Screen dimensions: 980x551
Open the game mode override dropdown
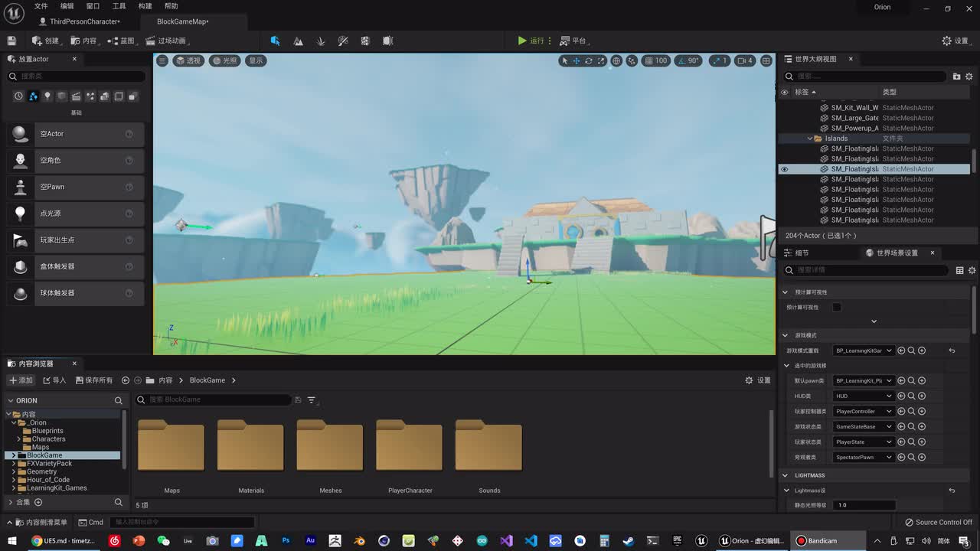pos(864,350)
